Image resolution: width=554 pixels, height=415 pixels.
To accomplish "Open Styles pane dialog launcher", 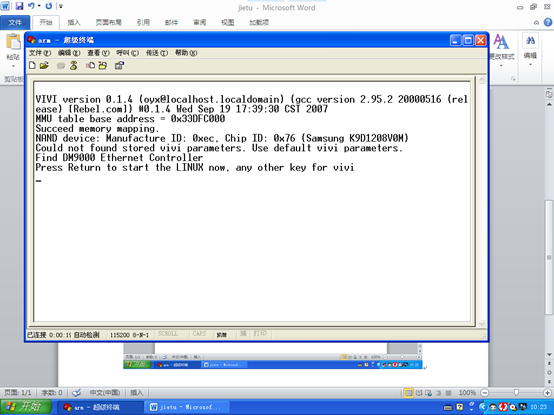I will (513, 79).
